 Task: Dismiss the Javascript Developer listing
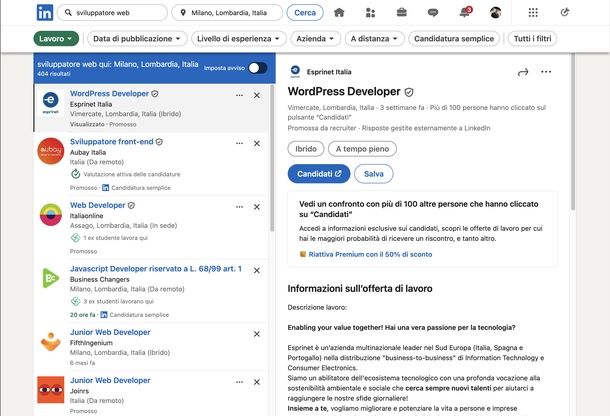click(x=257, y=270)
